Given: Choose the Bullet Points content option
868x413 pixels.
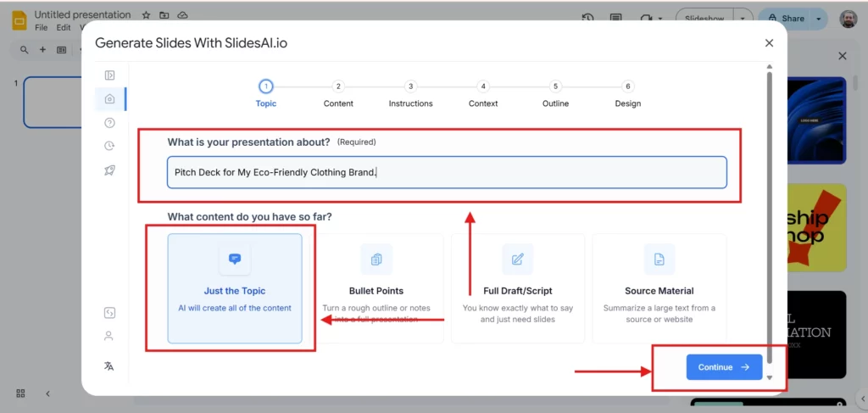Looking at the screenshot, I should tap(376, 288).
